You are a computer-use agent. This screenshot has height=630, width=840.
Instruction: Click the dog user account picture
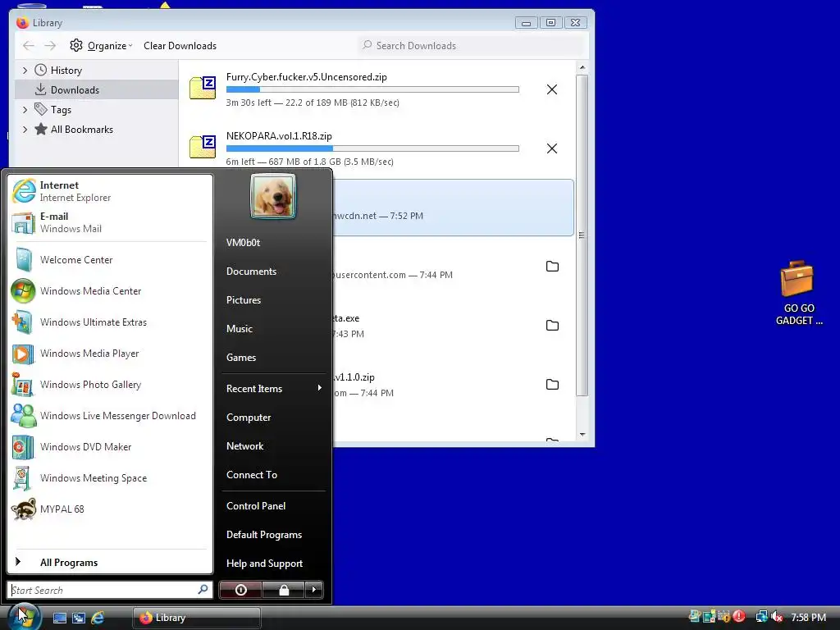pos(272,196)
